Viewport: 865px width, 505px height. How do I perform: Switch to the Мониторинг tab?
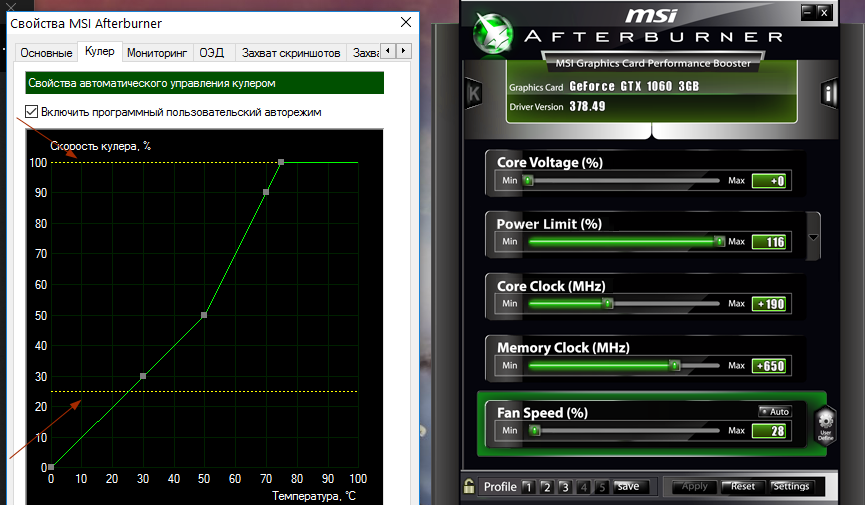[157, 53]
